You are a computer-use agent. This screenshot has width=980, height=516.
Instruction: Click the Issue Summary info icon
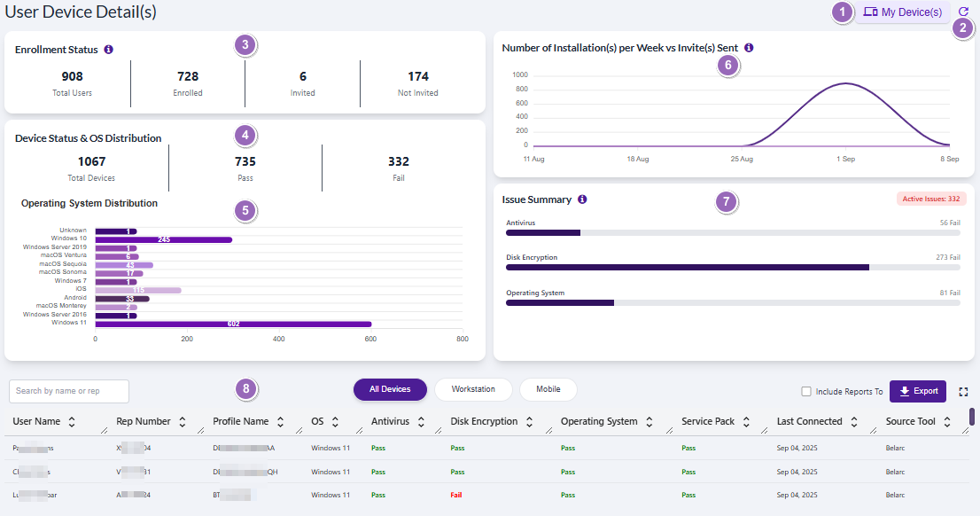click(582, 199)
